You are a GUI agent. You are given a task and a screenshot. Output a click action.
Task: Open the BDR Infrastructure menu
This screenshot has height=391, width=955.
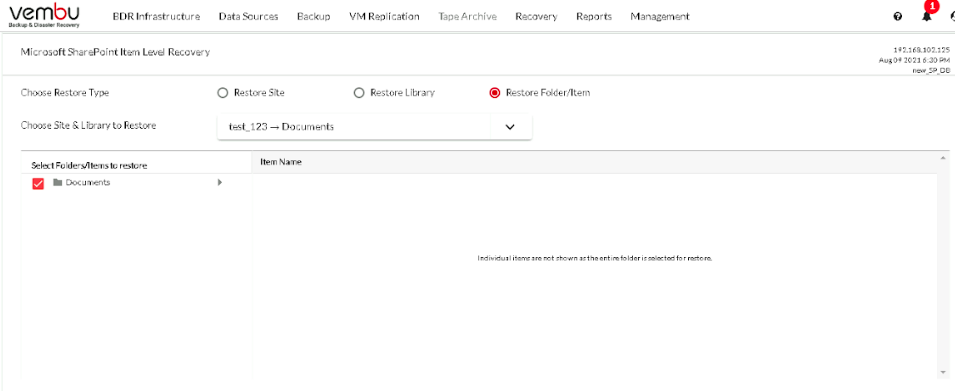(157, 16)
